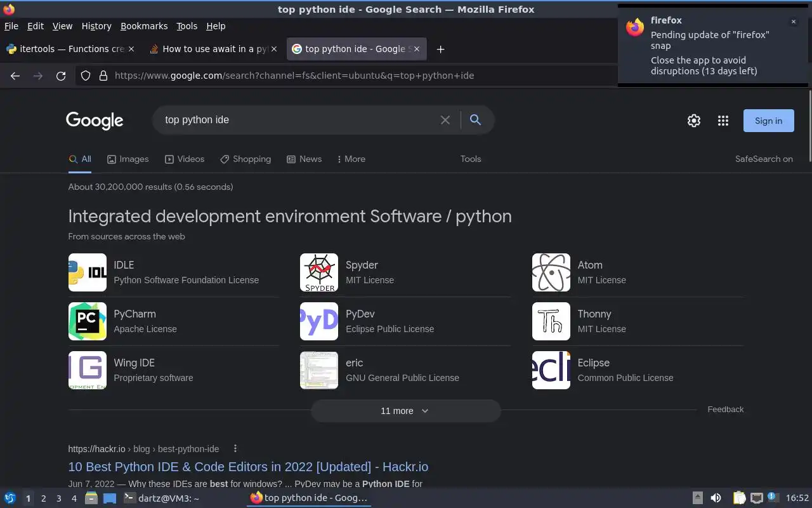Go to Google homepage via logo
This screenshot has width=812, height=508.
pos(95,121)
